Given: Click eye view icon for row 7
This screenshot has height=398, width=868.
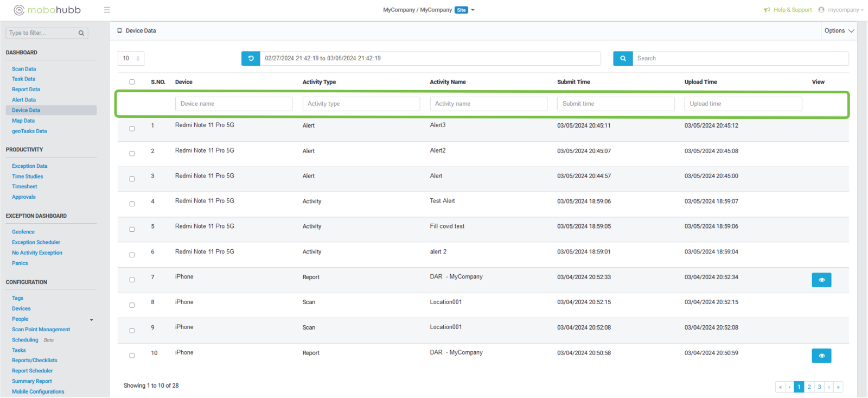Looking at the screenshot, I should pyautogui.click(x=821, y=280).
